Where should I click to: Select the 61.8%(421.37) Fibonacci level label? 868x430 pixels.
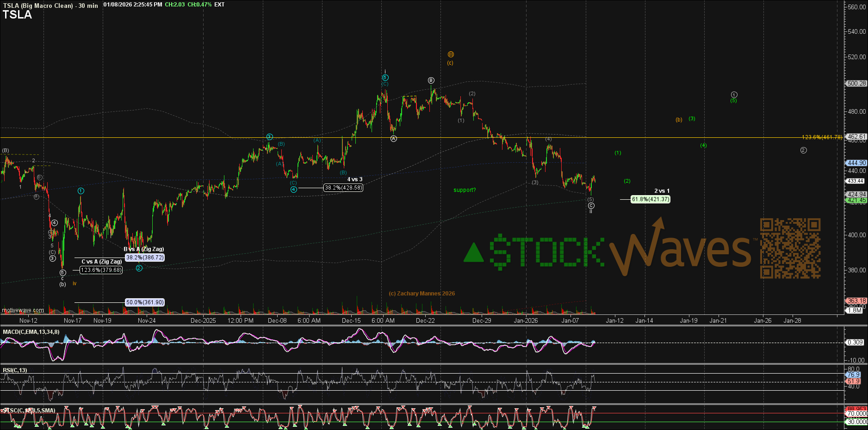(650, 199)
